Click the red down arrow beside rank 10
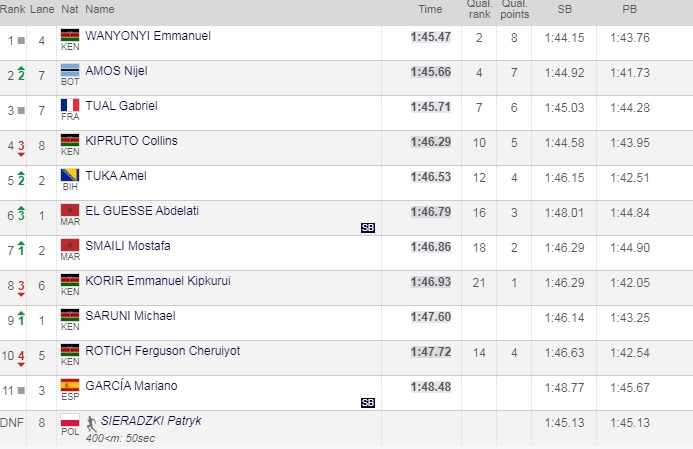Viewport: 693px width, 449px height. [x=20, y=356]
